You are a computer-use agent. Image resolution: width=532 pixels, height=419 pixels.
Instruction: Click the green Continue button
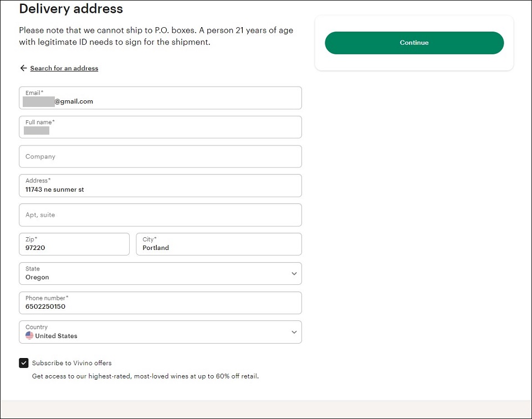click(415, 43)
